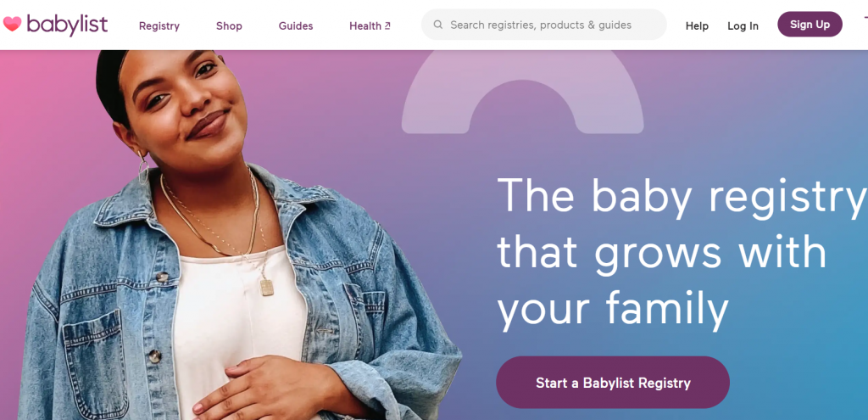The height and width of the screenshot is (420, 868).
Task: Open the Shop menu
Action: [229, 26]
